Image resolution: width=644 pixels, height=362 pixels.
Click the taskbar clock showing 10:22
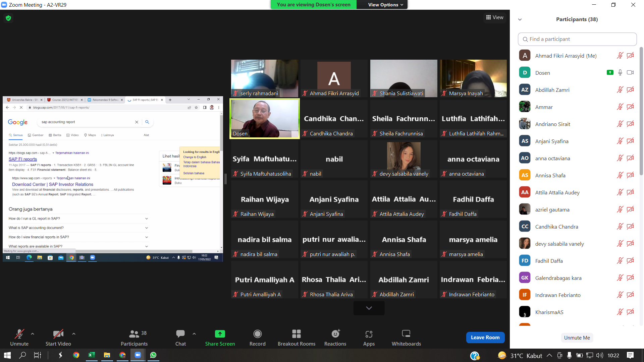click(x=613, y=355)
